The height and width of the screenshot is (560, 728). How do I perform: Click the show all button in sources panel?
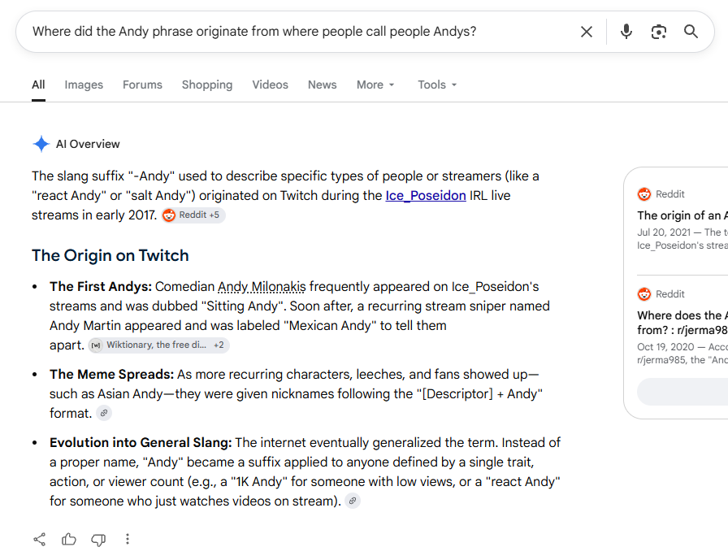tap(682, 392)
